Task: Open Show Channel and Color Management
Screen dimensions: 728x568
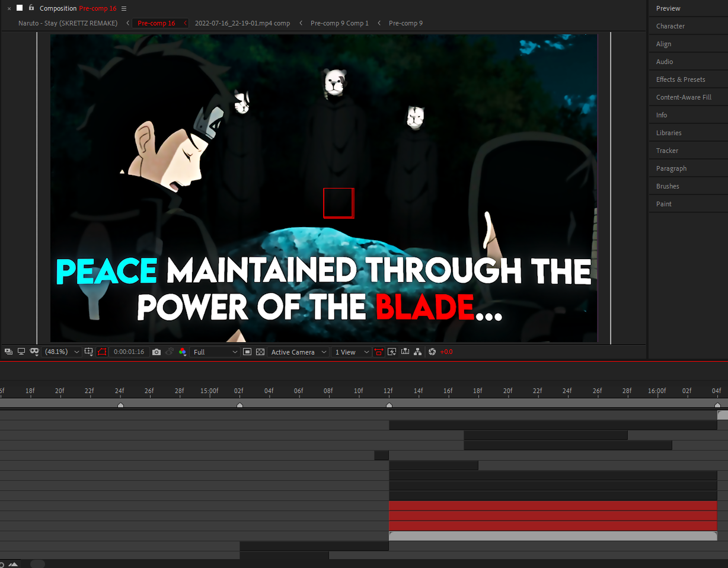Action: coord(182,352)
